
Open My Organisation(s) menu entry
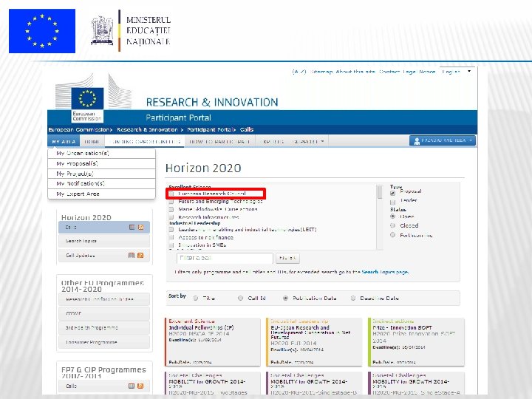click(102, 154)
